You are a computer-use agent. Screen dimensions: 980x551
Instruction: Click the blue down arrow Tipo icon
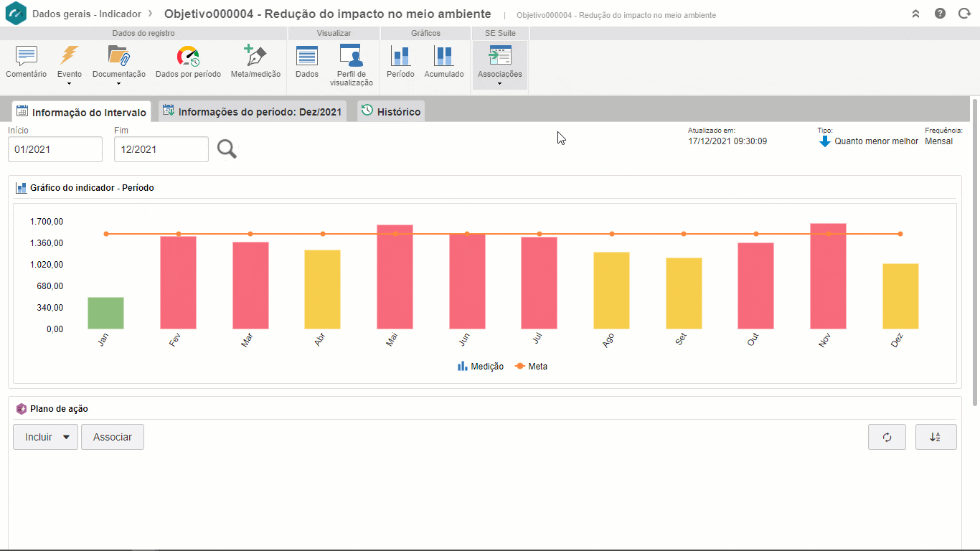[825, 141]
